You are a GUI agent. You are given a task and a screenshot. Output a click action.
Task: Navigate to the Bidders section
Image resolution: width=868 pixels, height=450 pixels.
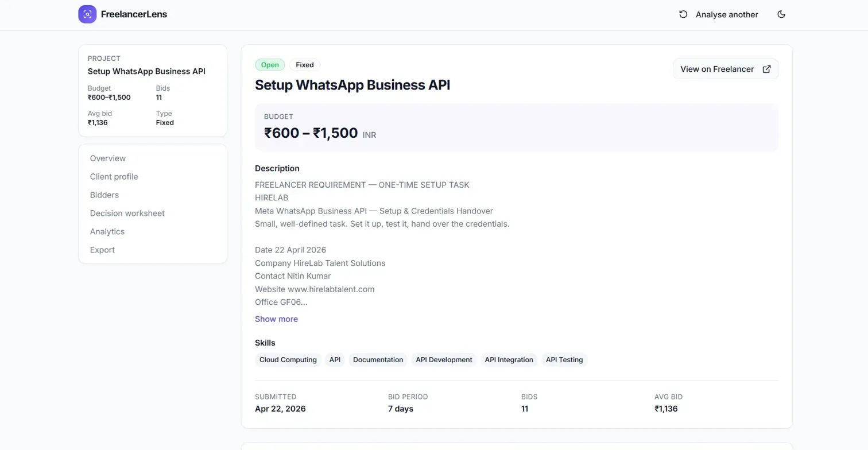pos(104,195)
